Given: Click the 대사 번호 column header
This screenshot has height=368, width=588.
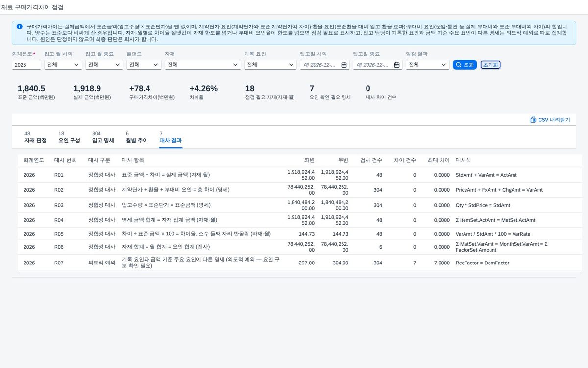Looking at the screenshot, I should (x=65, y=160).
